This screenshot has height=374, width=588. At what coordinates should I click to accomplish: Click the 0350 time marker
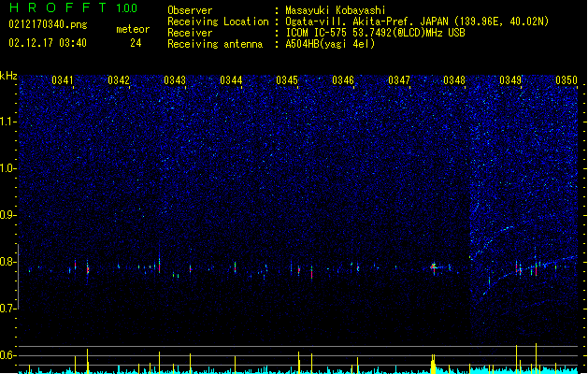(x=566, y=80)
